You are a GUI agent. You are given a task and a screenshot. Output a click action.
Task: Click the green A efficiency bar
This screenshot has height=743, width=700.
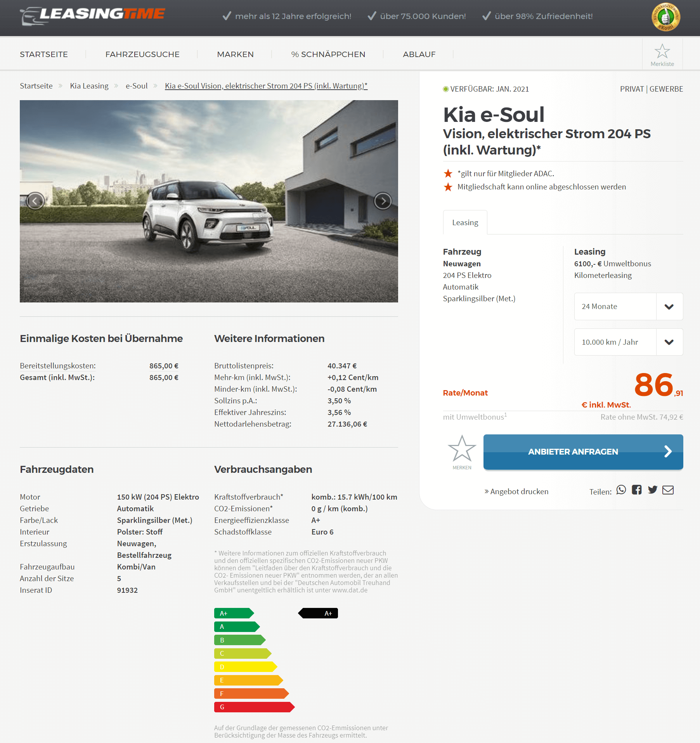click(237, 627)
